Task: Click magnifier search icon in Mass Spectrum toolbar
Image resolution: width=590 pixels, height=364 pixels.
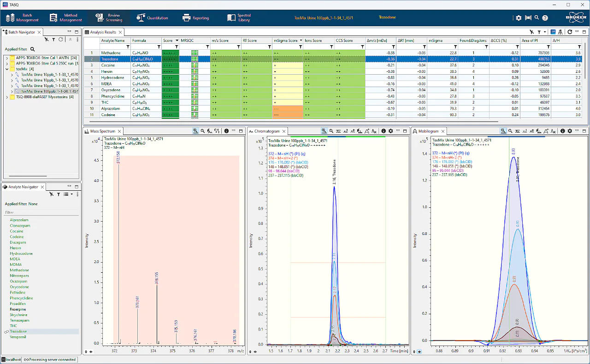Action: [202, 131]
